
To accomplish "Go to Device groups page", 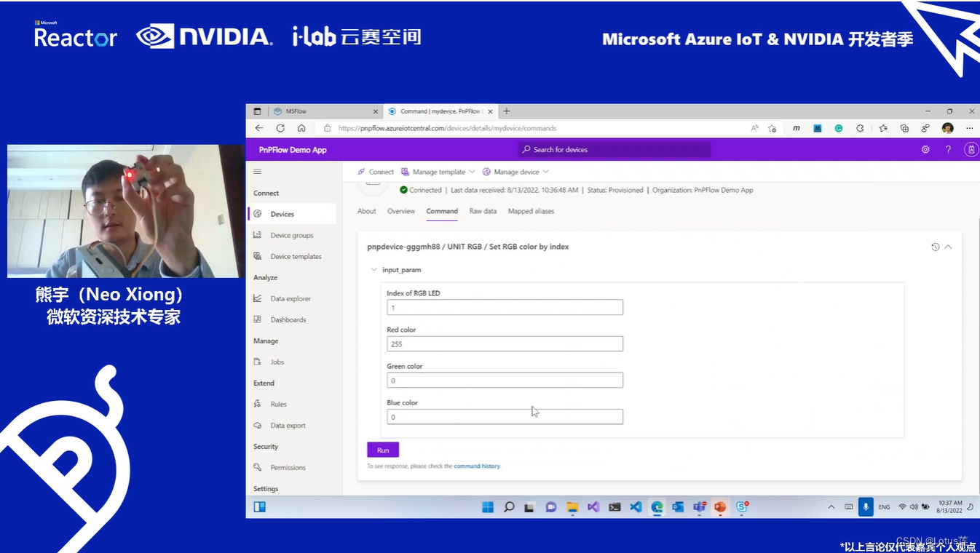I will click(292, 235).
